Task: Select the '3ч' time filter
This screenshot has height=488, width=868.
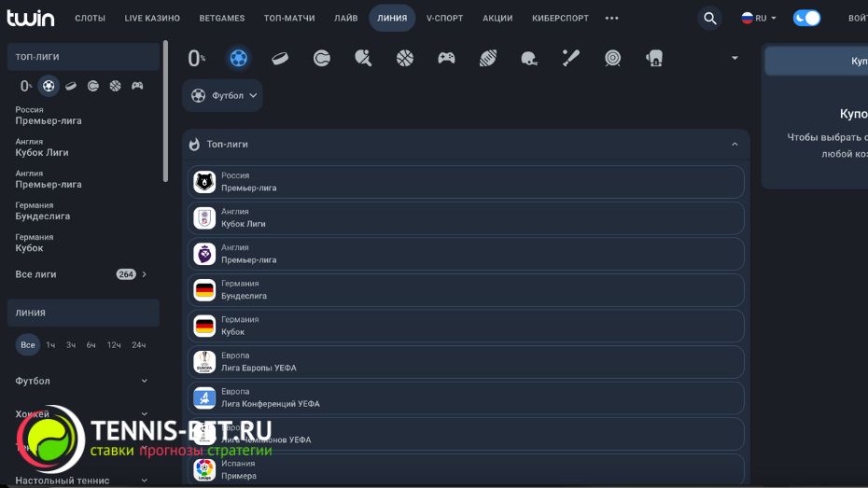Action: coord(71,344)
